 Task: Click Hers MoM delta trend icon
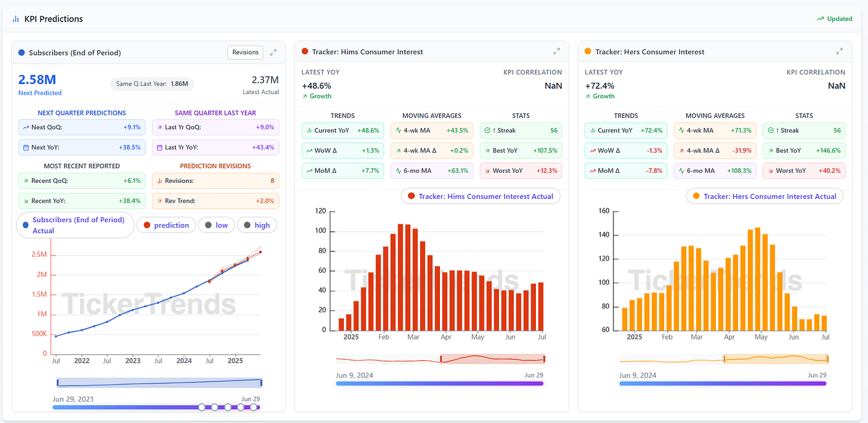point(593,171)
